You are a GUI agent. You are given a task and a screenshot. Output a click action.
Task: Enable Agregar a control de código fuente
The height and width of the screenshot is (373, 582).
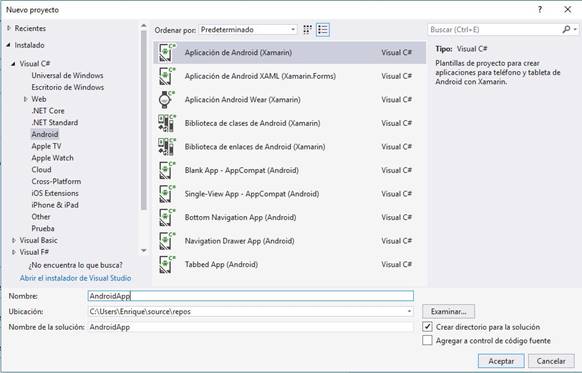coord(427,340)
